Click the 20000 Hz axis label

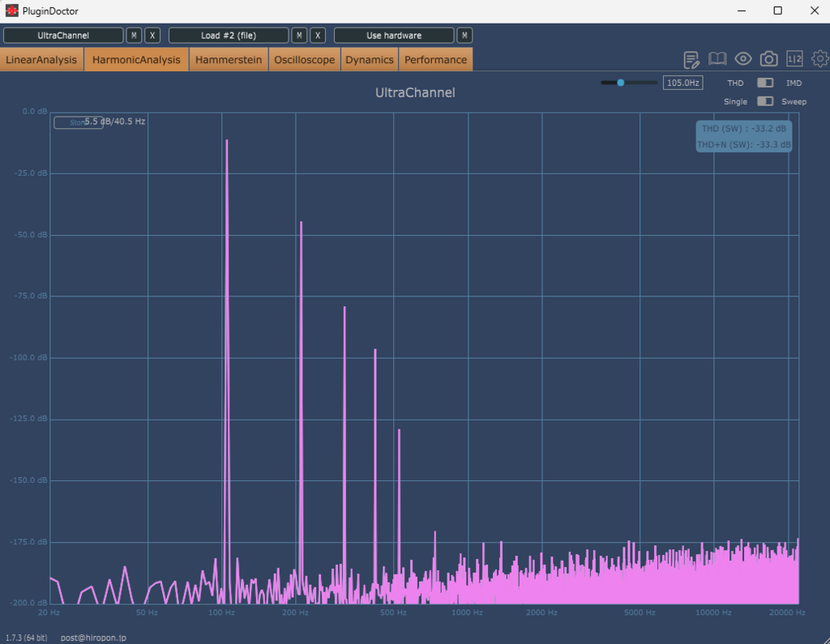pos(788,612)
